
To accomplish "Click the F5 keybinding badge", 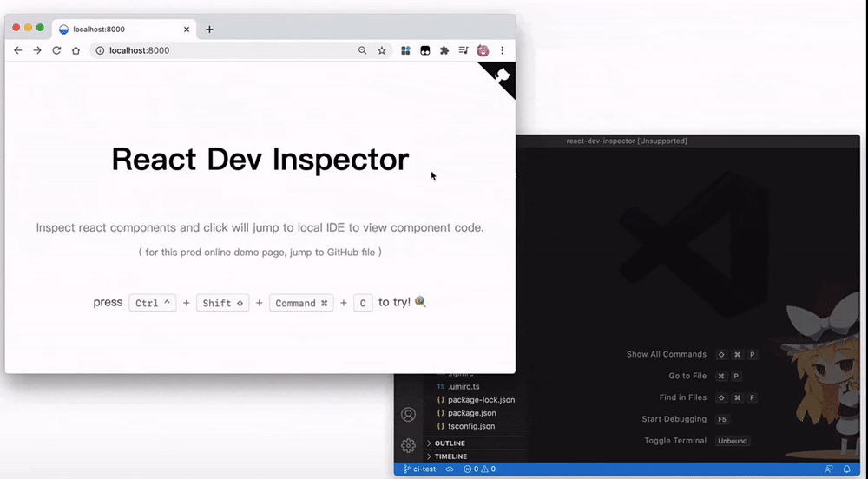I will (722, 419).
